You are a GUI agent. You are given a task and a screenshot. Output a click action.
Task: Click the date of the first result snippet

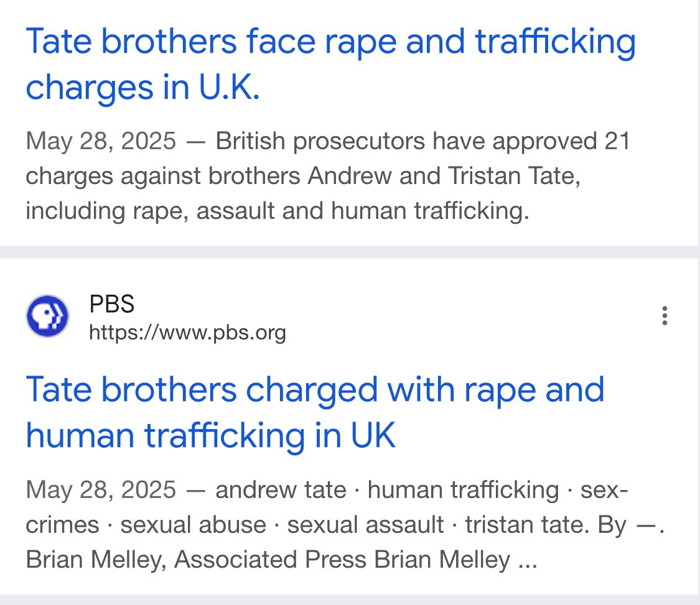(x=101, y=141)
